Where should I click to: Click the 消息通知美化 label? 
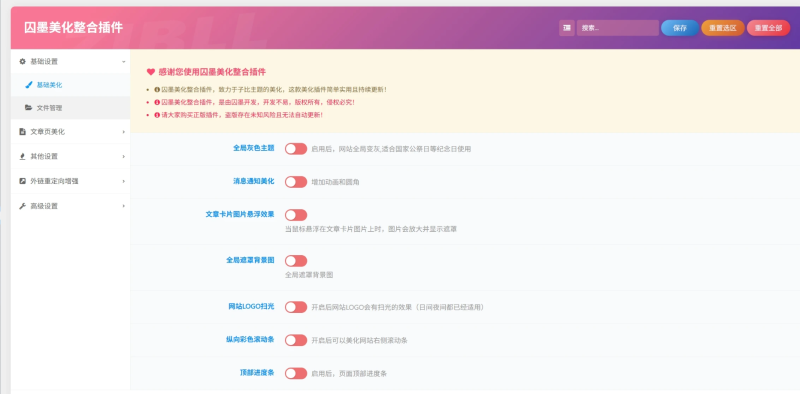(x=254, y=181)
